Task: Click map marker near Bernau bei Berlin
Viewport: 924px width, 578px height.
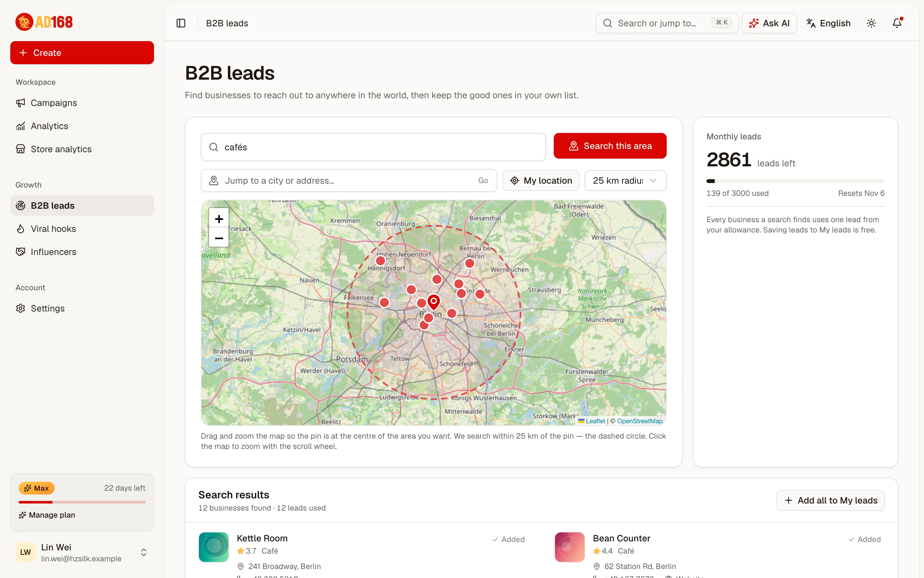Action: coord(470,263)
